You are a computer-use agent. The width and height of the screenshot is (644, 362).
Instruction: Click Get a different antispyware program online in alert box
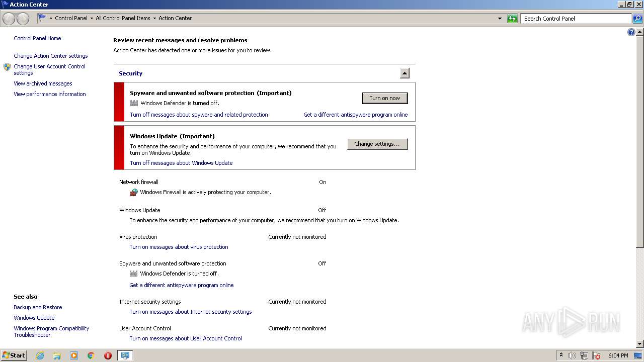[x=356, y=115]
